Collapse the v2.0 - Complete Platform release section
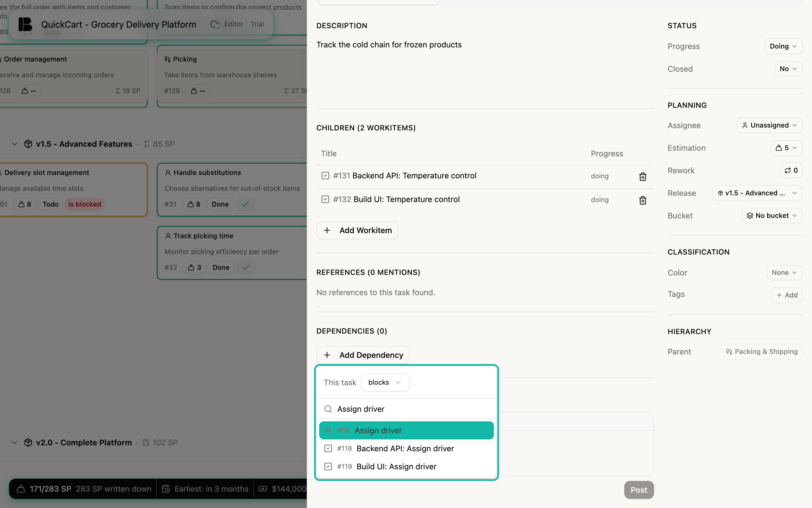Image resolution: width=812 pixels, height=508 pixels. pyautogui.click(x=14, y=443)
